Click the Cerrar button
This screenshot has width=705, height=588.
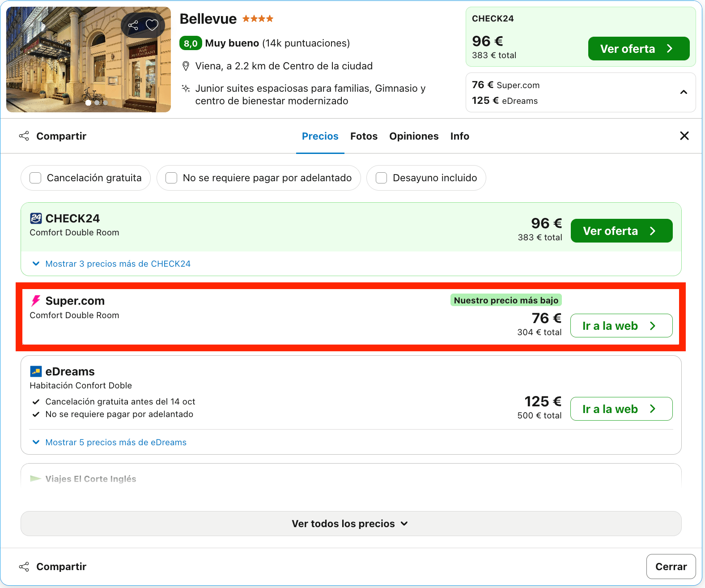pos(671,567)
